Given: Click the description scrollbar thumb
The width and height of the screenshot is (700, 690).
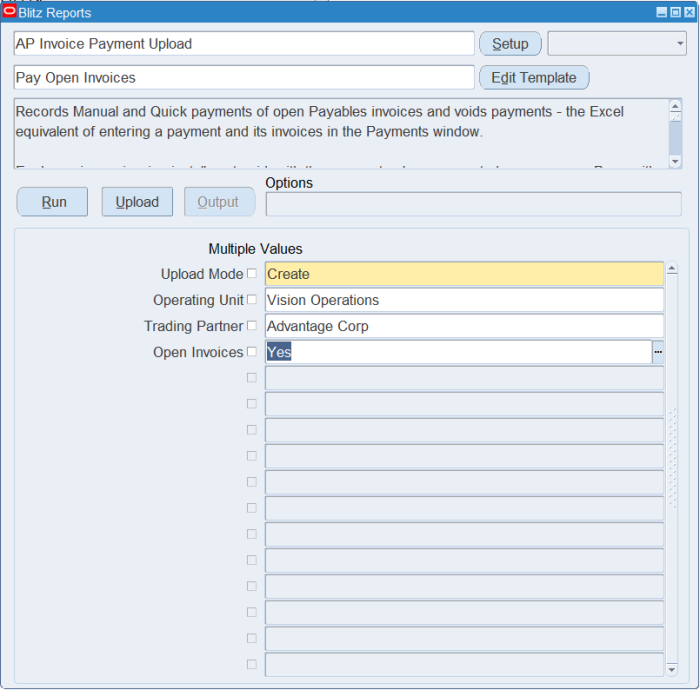Looking at the screenshot, I should [675, 116].
